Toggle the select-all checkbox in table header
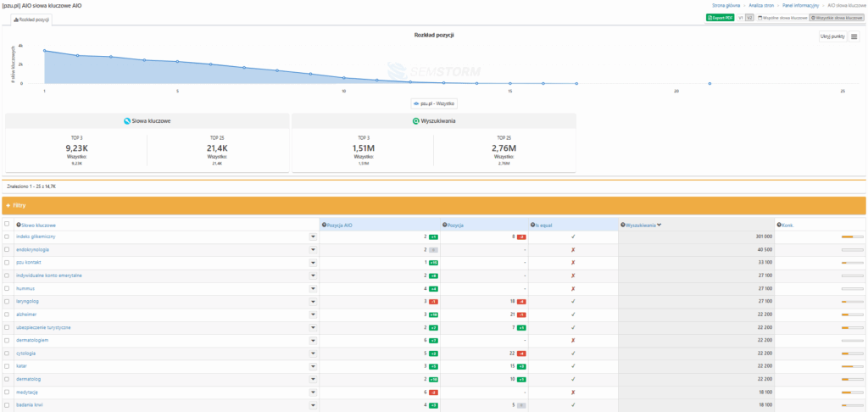The height and width of the screenshot is (412, 868). [7, 225]
